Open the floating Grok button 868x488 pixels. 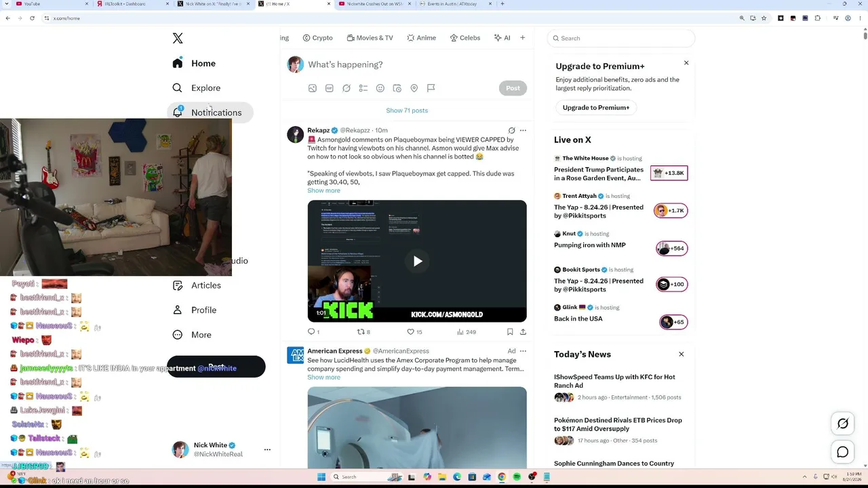843,424
